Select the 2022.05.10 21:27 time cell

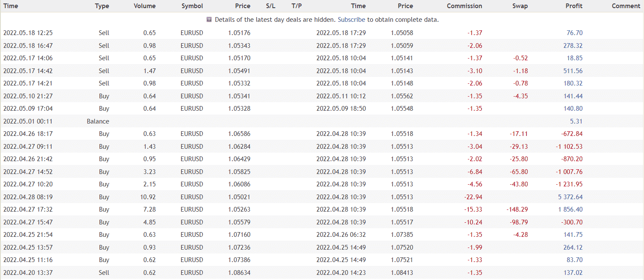[x=28, y=96]
